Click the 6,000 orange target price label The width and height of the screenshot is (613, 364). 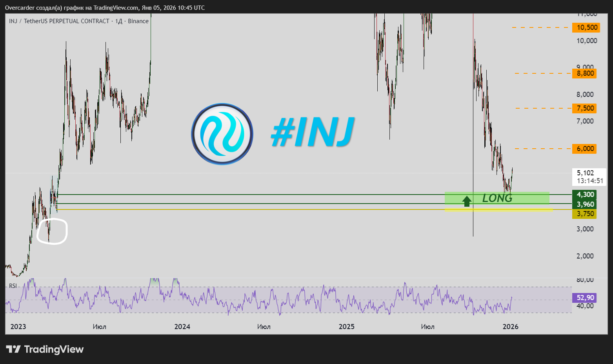point(585,149)
